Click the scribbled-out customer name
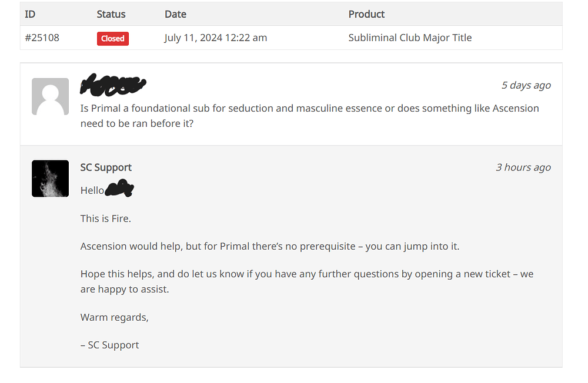Screen dimensions: 588x383 (113, 85)
